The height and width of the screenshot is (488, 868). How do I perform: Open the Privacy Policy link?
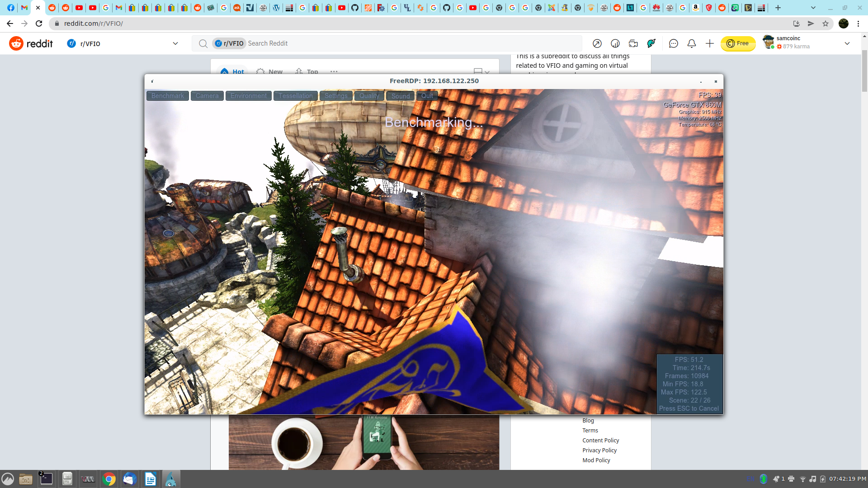[599, 450]
